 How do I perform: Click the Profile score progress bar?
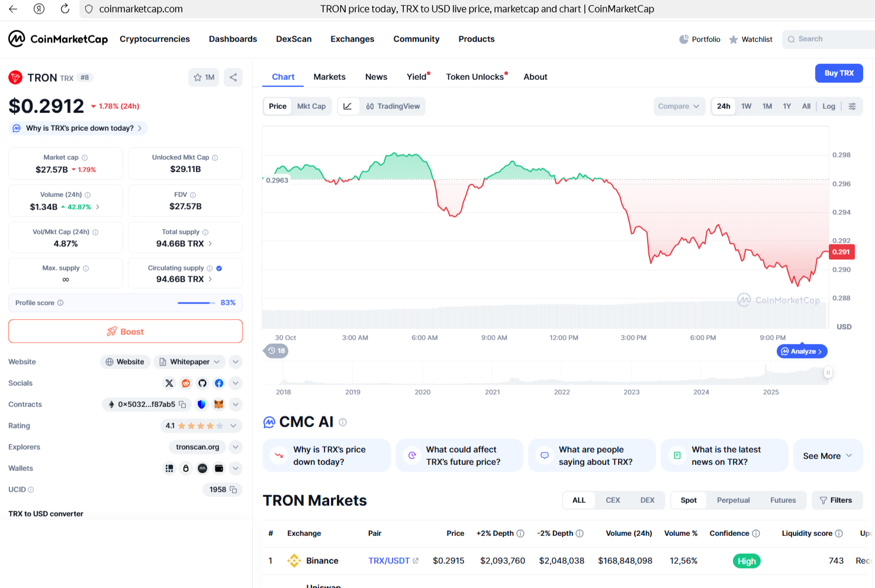pyautogui.click(x=195, y=302)
